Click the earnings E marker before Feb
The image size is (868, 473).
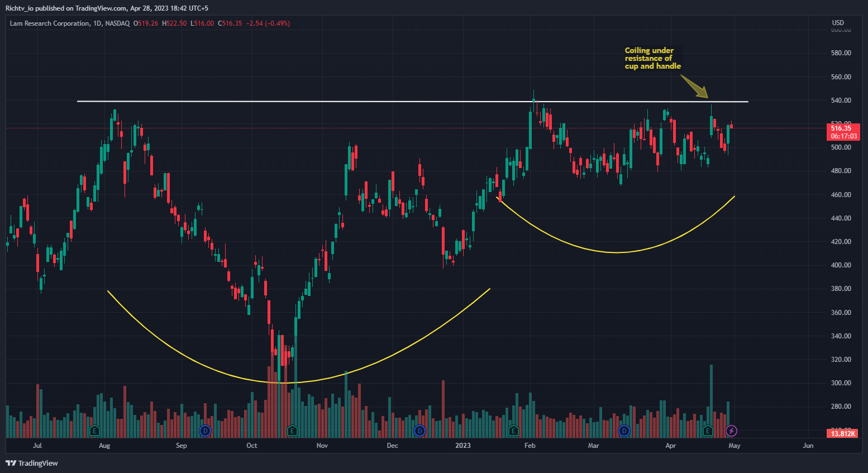[x=513, y=431]
